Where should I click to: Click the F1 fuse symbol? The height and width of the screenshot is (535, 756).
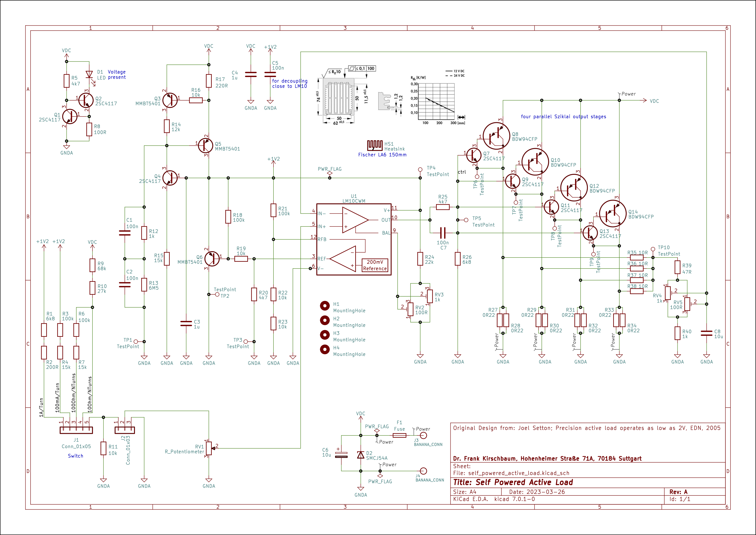(399, 435)
